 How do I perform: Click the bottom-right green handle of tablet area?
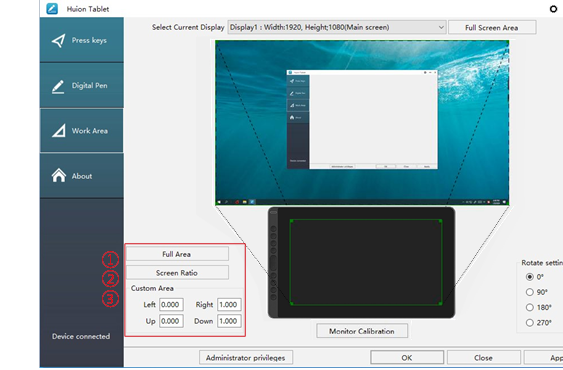pos(441,304)
